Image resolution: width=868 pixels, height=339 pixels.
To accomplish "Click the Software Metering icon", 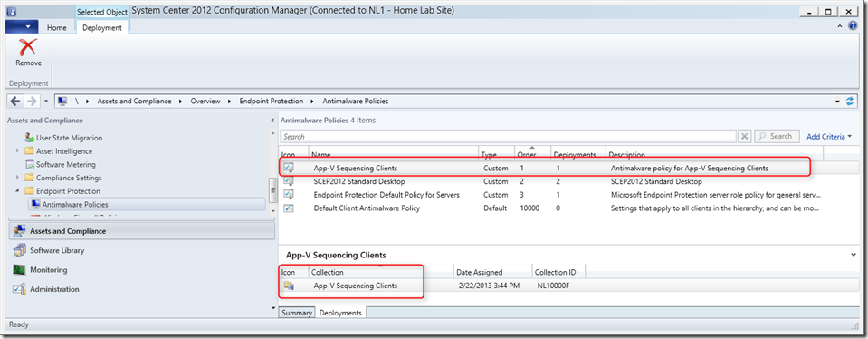I will pos(29,165).
